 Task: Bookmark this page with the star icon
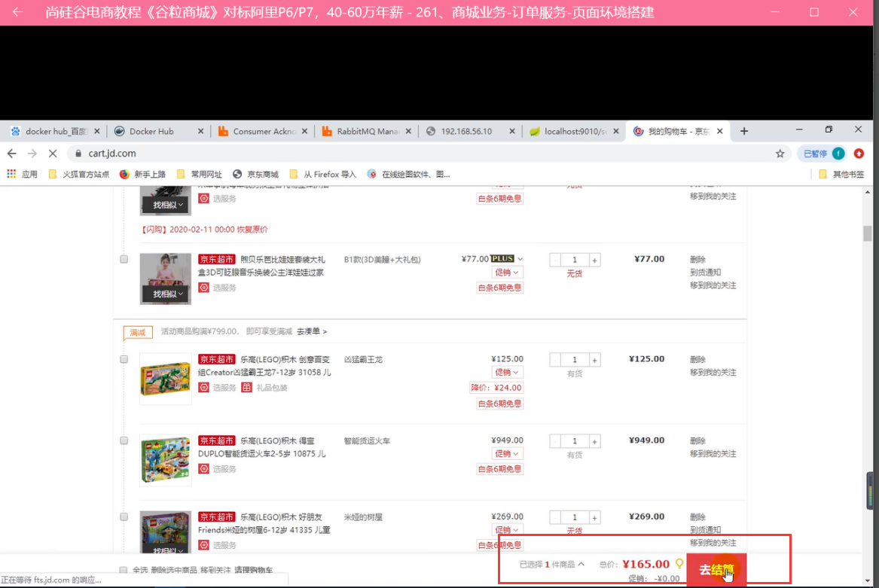point(780,154)
